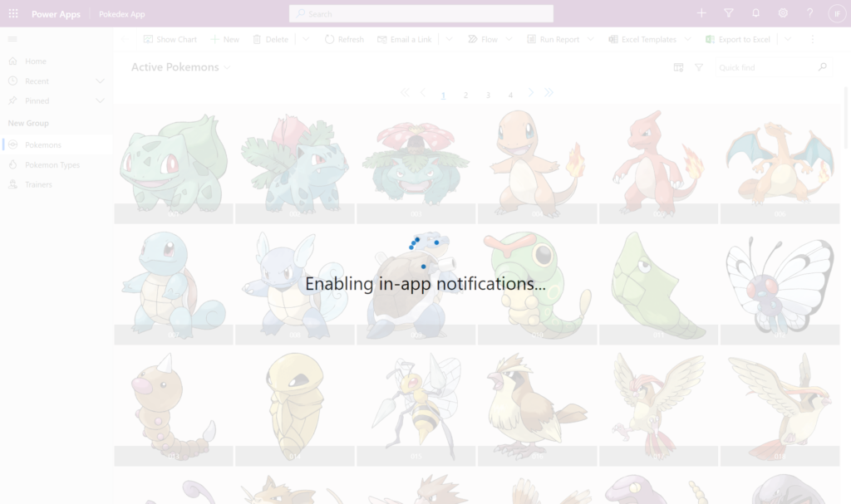The height and width of the screenshot is (504, 851).
Task: Click the Export to Excel icon
Action: (710, 39)
